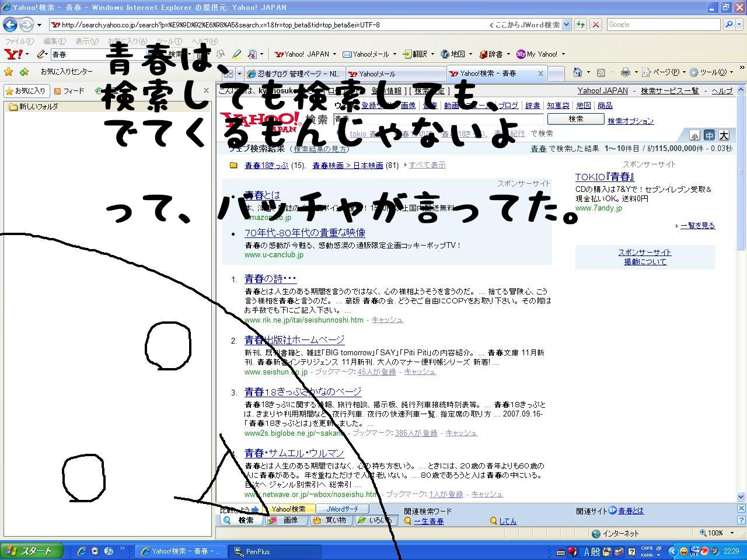Screen dimensions: 747x560
Task: Open the 編集(E) menu
Action: [x=55, y=41]
